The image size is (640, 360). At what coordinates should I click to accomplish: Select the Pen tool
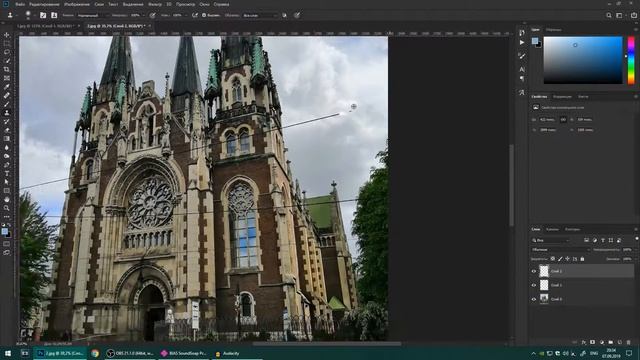coord(7,165)
